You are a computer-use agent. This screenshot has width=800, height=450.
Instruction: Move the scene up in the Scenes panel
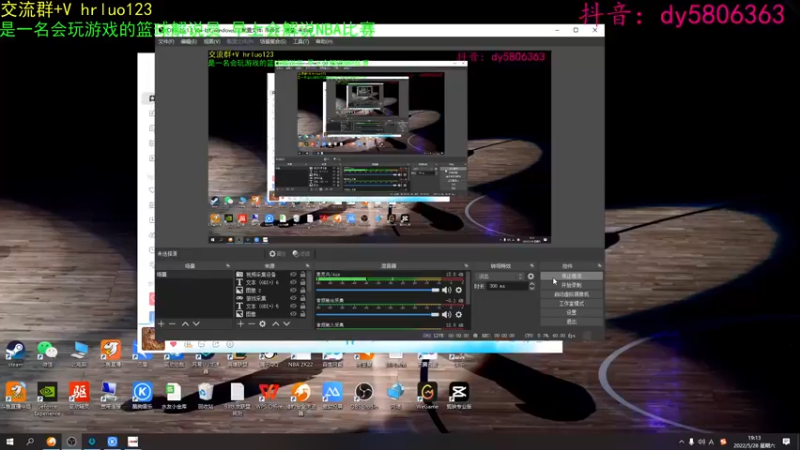(x=185, y=324)
